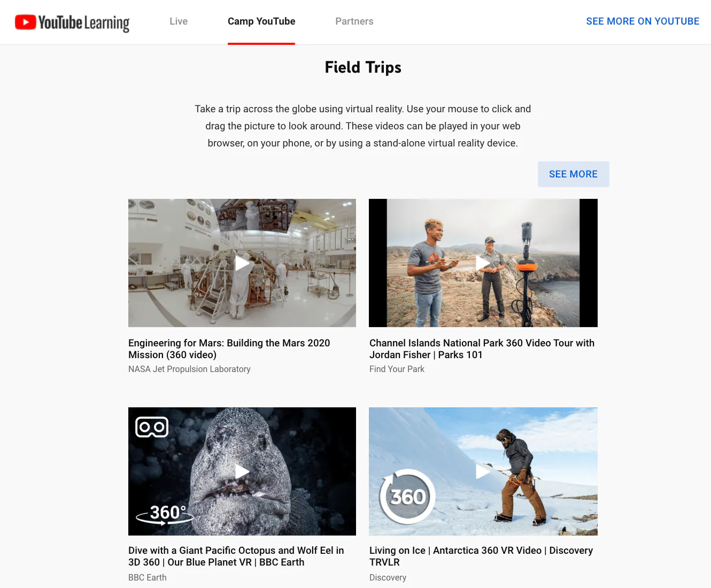Play the Engineering for Mars video
711x588 pixels.
(x=242, y=263)
